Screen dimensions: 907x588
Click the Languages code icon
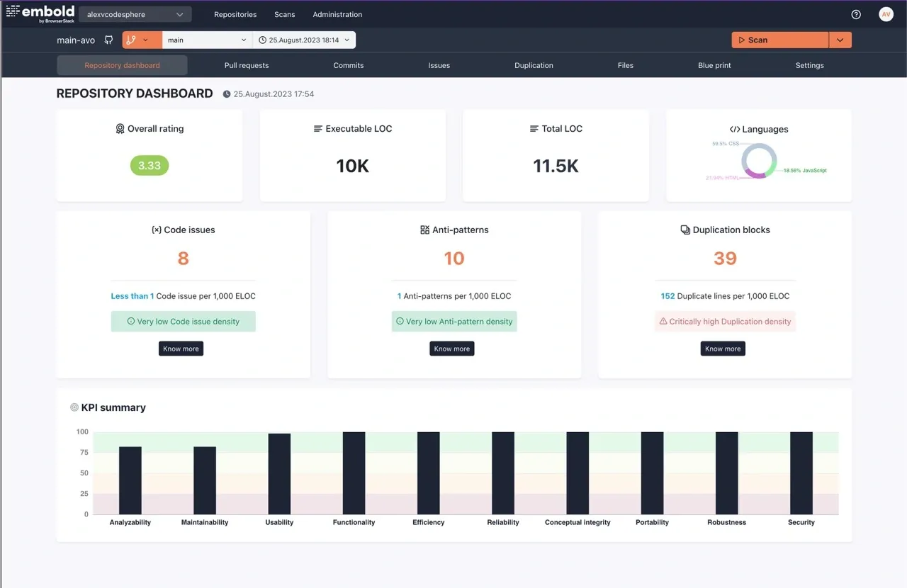coord(734,129)
